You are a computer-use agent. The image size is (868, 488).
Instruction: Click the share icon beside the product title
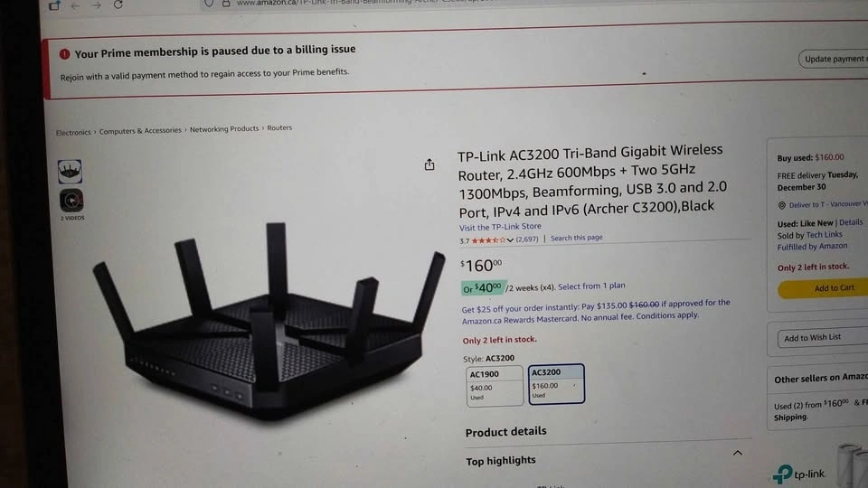(x=429, y=164)
